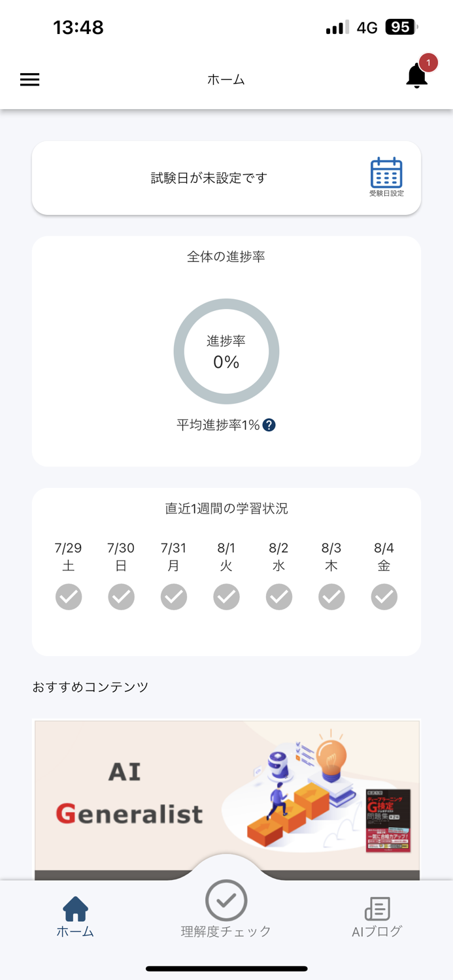Toggle the study checkmark for 8/1 火
Viewport: 453px width, 980px height.
[x=226, y=596]
